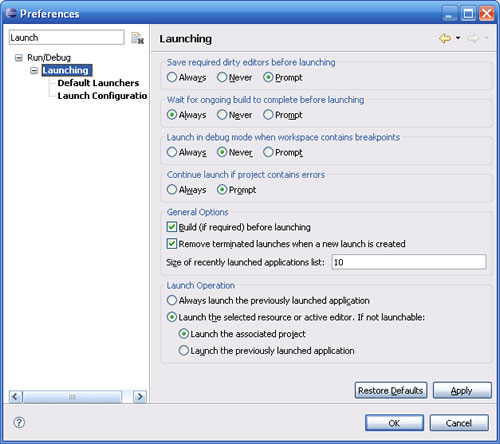The width and height of the screenshot is (500, 444).
Task: Click the recently launched applications size field
Action: (x=409, y=262)
